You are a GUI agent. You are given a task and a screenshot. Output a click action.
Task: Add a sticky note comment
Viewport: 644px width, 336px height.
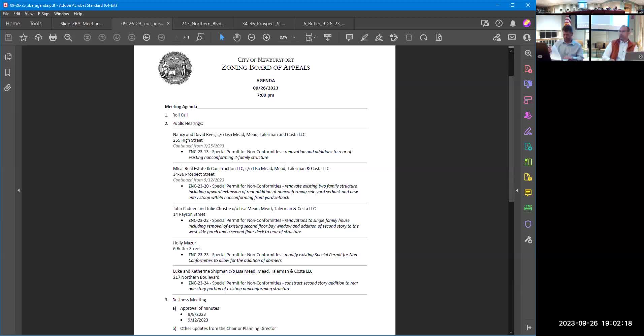[x=350, y=37]
